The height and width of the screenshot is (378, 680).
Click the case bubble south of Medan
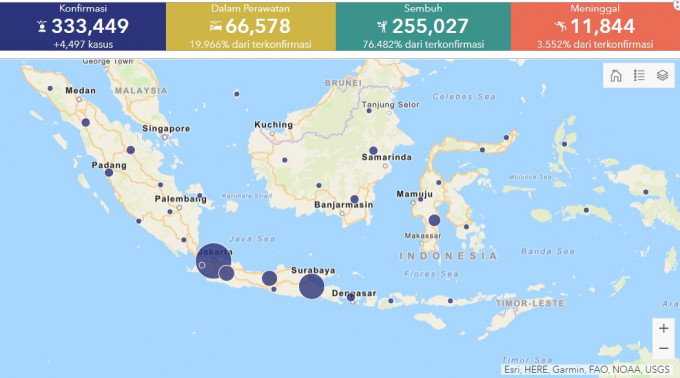pos(86,123)
